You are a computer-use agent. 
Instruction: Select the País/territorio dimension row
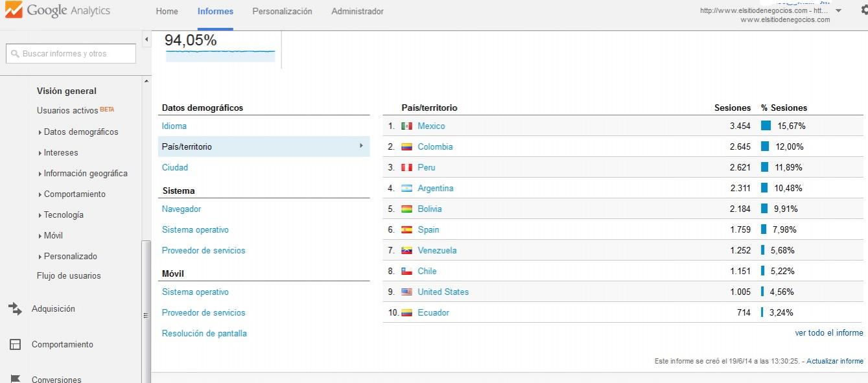tap(264, 147)
